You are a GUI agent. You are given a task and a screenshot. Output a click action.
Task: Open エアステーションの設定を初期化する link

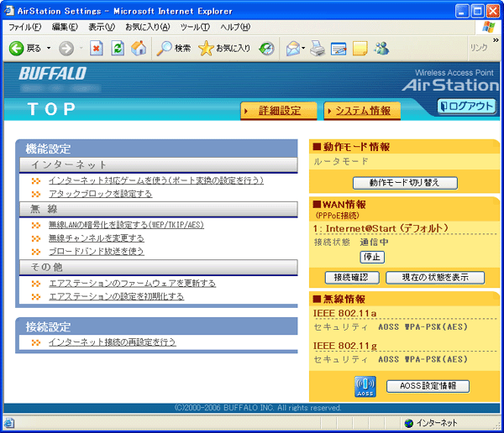click(117, 296)
